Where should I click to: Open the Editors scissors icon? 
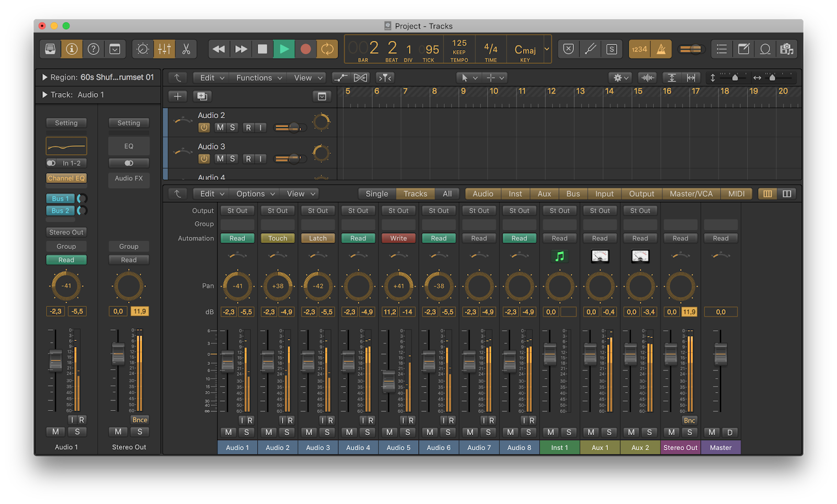coord(186,49)
